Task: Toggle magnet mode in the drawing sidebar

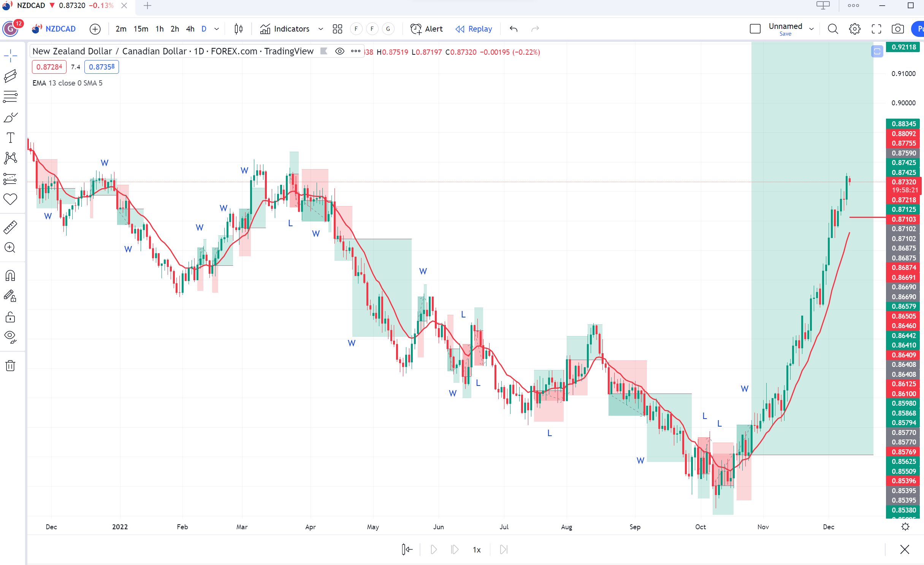Action: click(10, 275)
